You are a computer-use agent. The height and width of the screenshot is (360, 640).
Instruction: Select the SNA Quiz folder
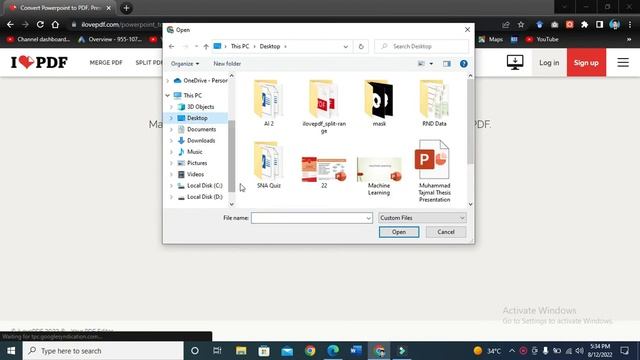point(269,164)
